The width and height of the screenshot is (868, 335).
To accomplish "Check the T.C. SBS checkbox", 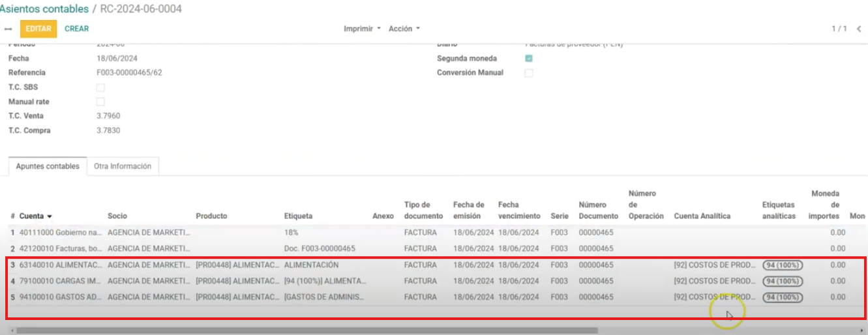I will click(100, 87).
